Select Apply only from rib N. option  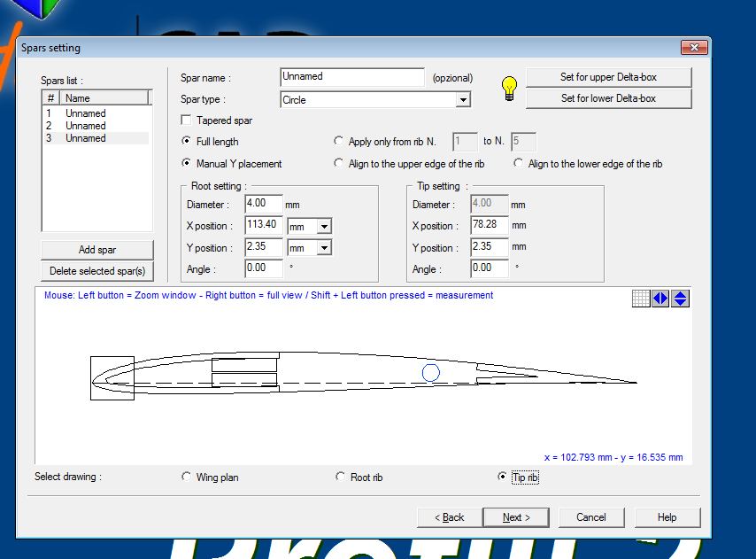click(x=339, y=142)
